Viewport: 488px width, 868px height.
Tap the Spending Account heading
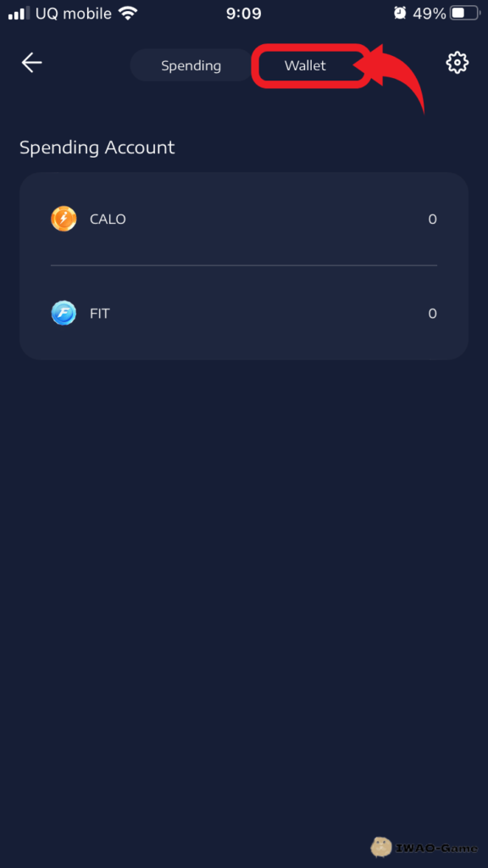pos(97,147)
